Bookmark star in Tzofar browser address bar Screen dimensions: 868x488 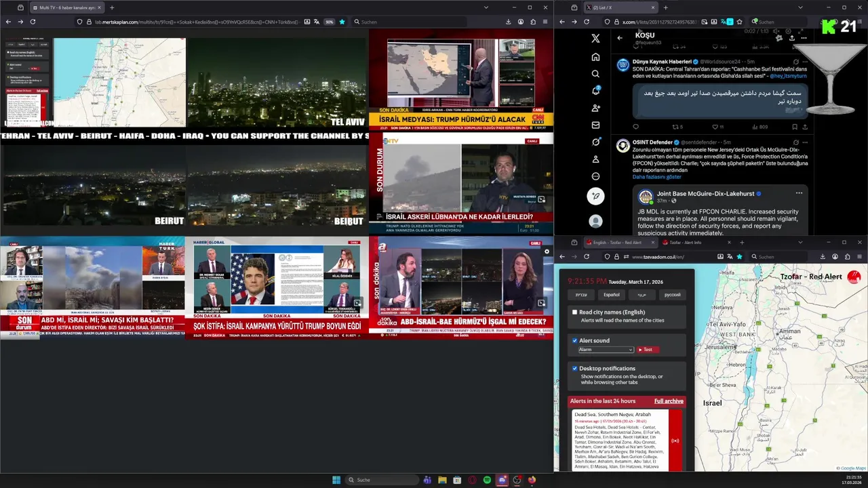pyautogui.click(x=739, y=257)
